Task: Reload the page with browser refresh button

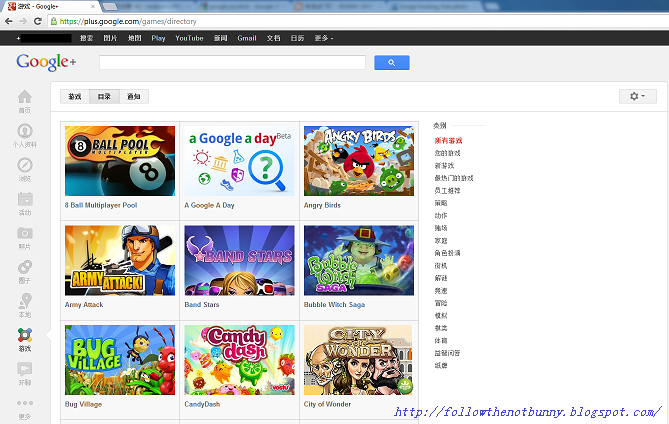Action: tap(37, 20)
